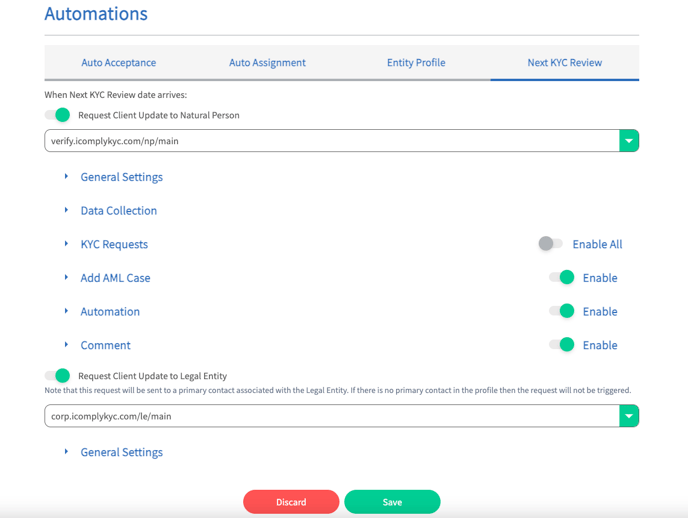Image resolution: width=688 pixels, height=518 pixels.
Task: Switch off the Automation Enable toggle
Action: 562,311
